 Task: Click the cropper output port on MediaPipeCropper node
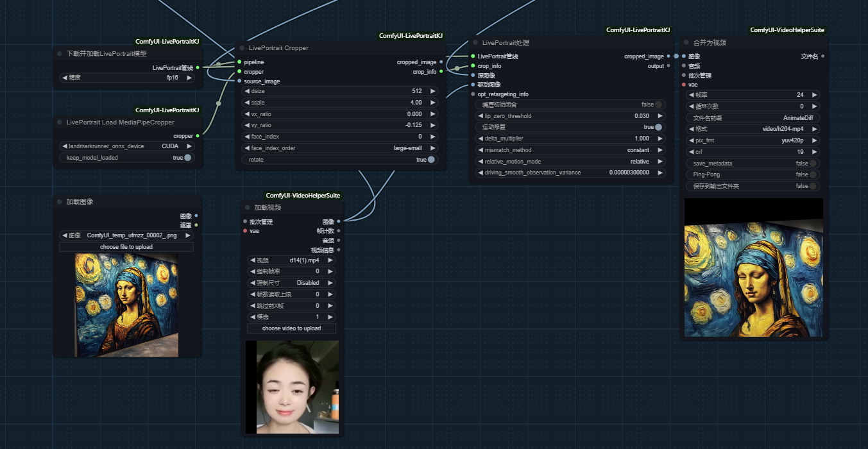[198, 136]
